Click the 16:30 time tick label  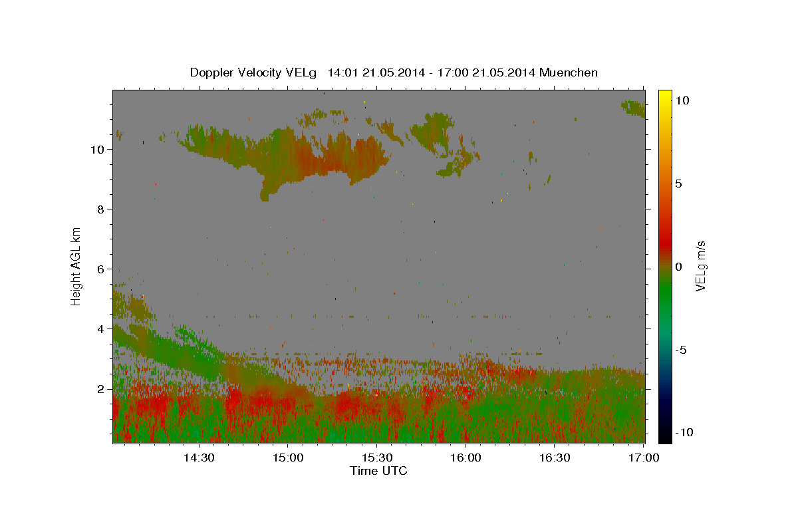pyautogui.click(x=555, y=458)
